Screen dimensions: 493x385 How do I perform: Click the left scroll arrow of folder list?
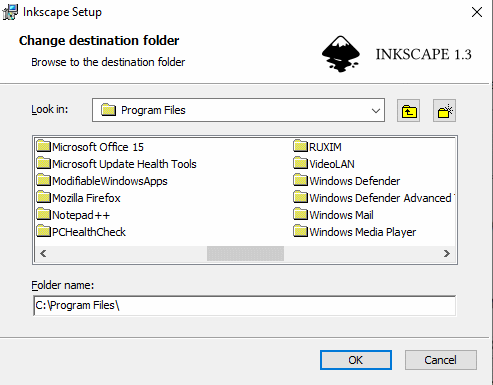[43, 254]
